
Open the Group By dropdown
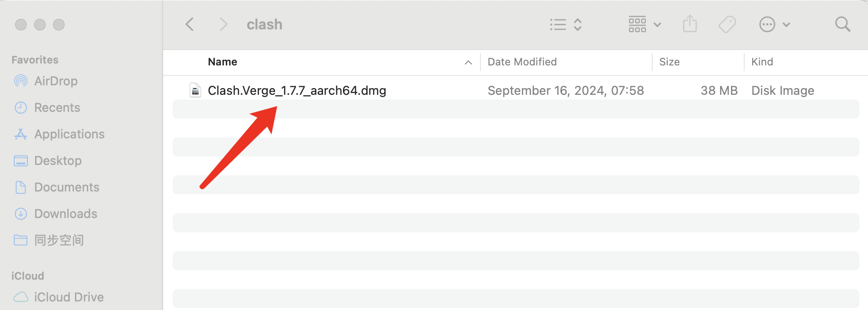tap(645, 24)
